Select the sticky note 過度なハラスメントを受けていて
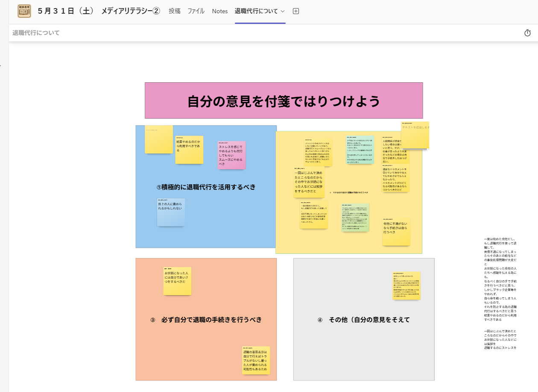 395,178
